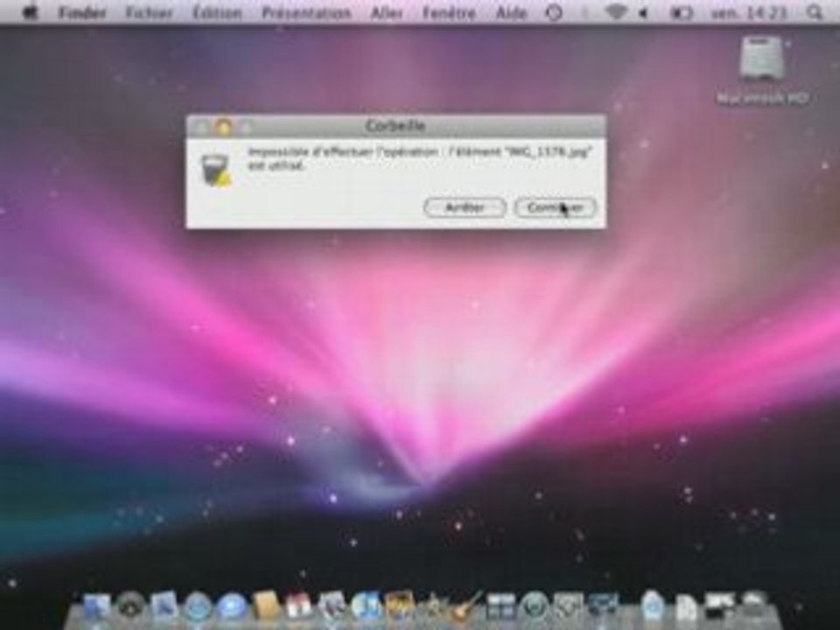This screenshot has height=630, width=840.
Task: Open Spotlight search magnifier
Action: tap(815, 12)
